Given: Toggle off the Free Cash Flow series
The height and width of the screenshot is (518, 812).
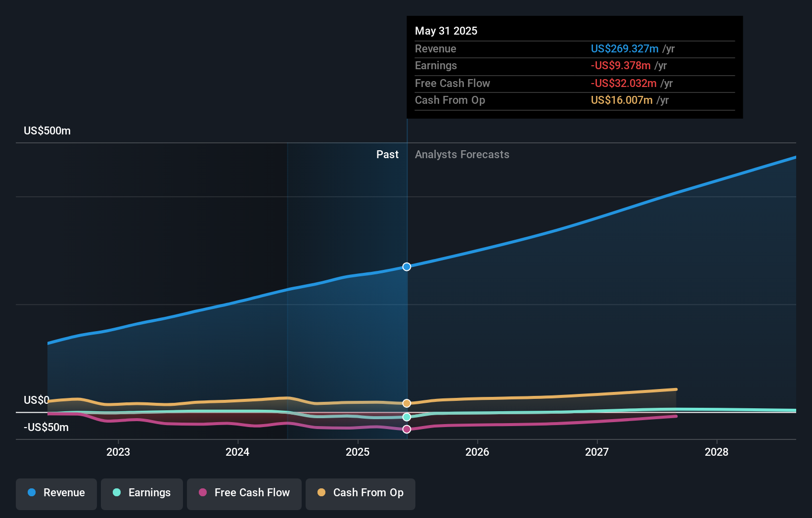Looking at the screenshot, I should [244, 494].
